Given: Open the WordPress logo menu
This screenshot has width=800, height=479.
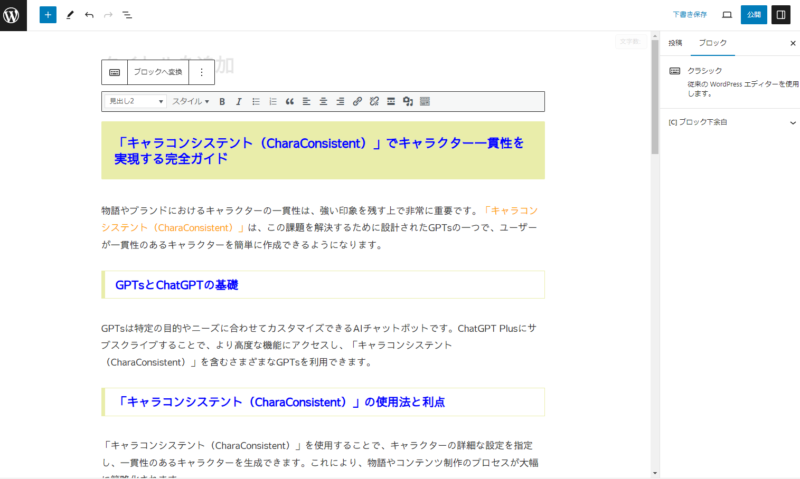Looking at the screenshot, I should 13,15.
